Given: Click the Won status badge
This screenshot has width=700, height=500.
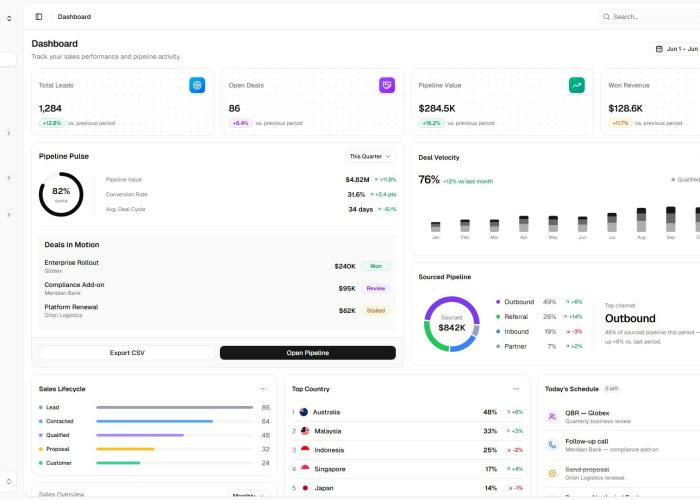Looking at the screenshot, I should [376, 266].
